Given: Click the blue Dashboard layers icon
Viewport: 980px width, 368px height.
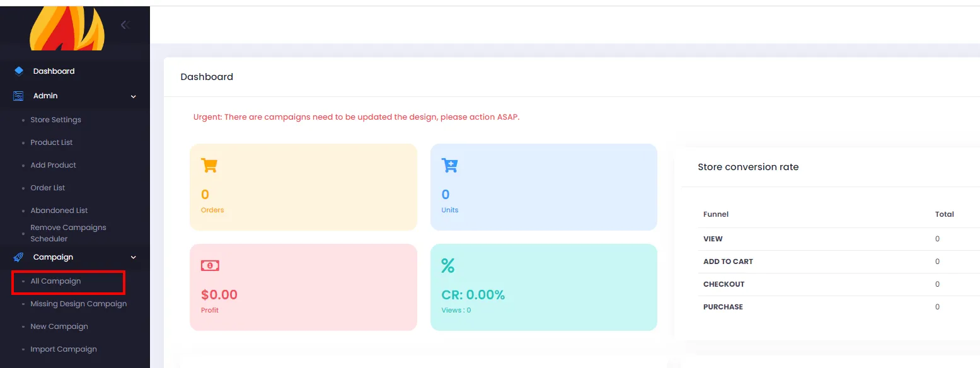Looking at the screenshot, I should (x=19, y=71).
